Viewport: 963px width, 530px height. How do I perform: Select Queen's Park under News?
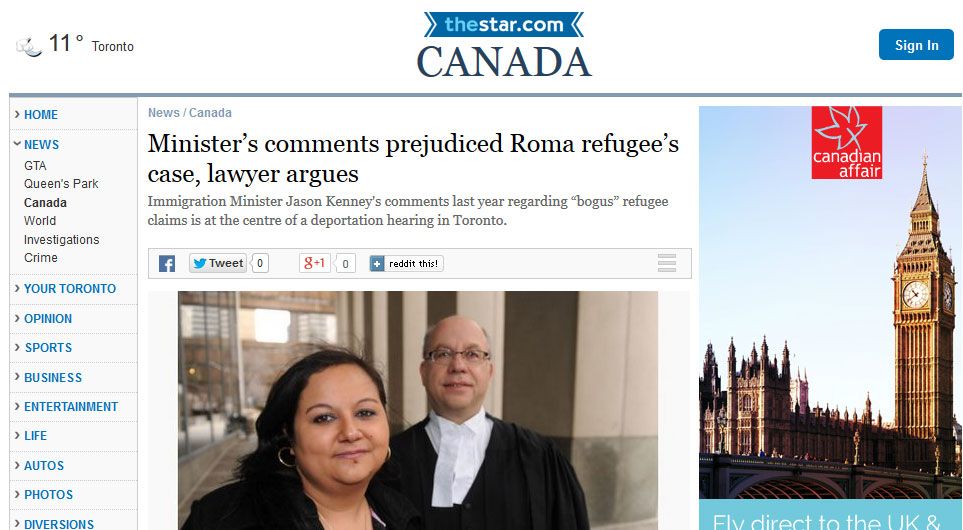61,184
